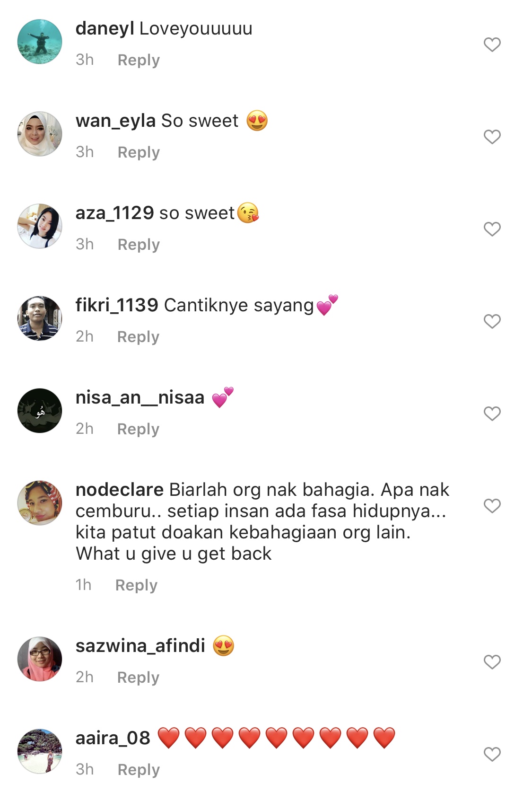Viewport: 532px width, 801px height.
Task: Like nisa_an__nisaa's comment
Action: [492, 414]
